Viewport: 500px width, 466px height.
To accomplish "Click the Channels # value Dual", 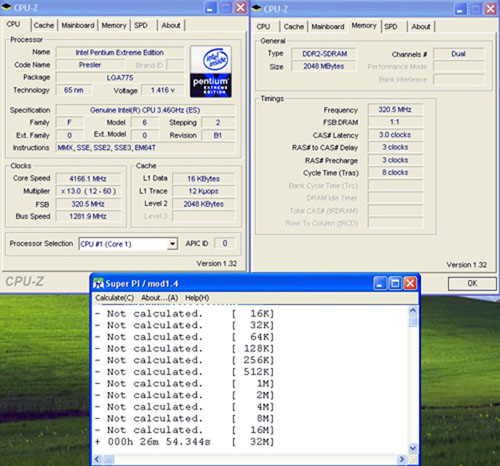I will [x=458, y=54].
